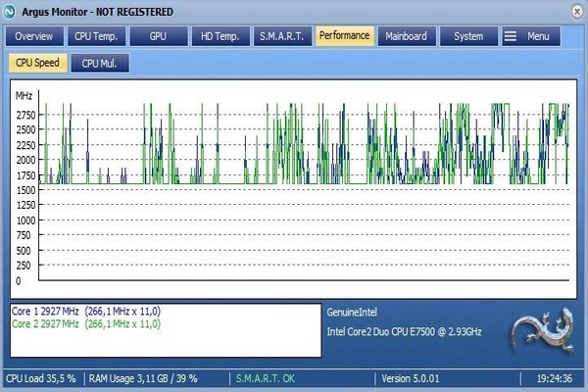Open the S.M.A.R.T. tab
This screenshot has height=392, width=588.
[x=282, y=36]
